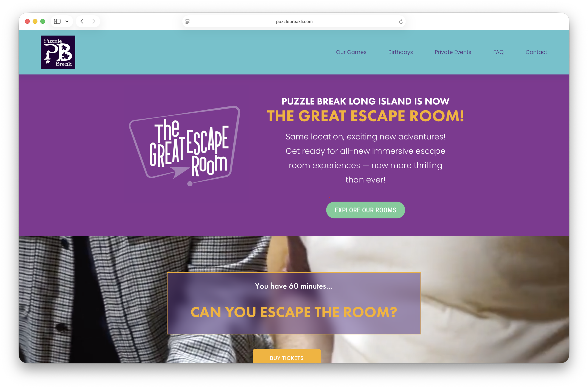The width and height of the screenshot is (588, 388).
Task: Click the Can You Escape The Room banner
Action: (294, 303)
